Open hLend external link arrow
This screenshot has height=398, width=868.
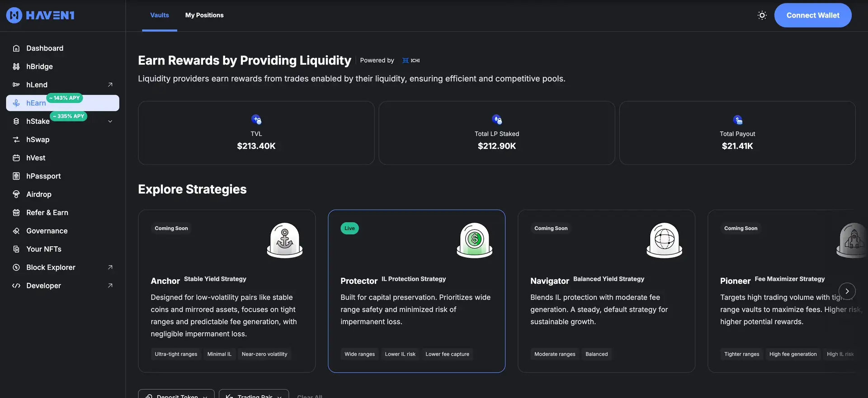[110, 85]
